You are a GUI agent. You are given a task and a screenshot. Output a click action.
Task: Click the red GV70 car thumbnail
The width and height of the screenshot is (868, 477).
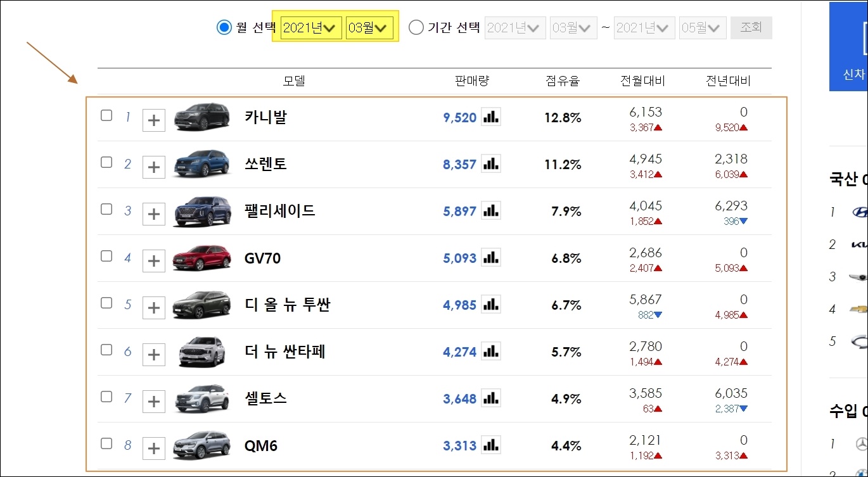[x=202, y=257]
